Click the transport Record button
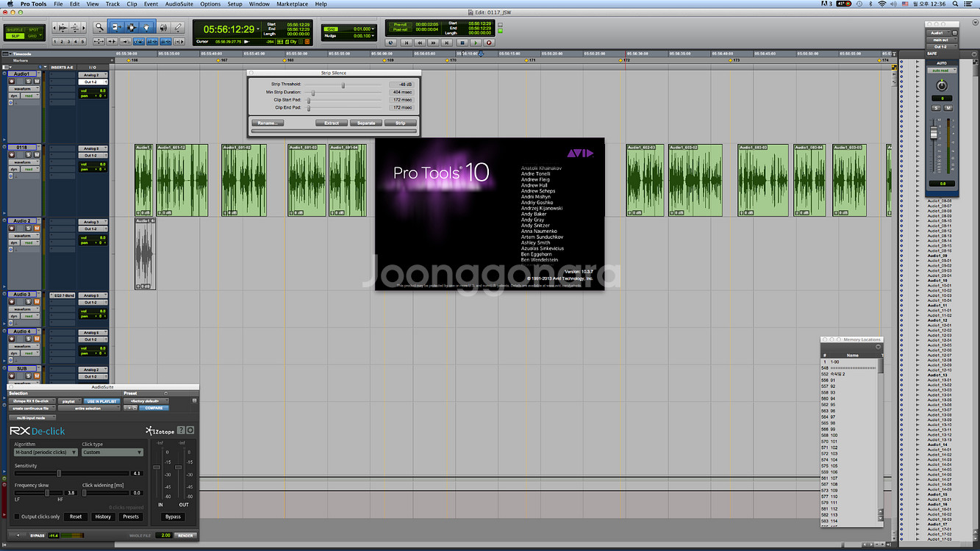Image resolution: width=980 pixels, height=551 pixels. 489,43
